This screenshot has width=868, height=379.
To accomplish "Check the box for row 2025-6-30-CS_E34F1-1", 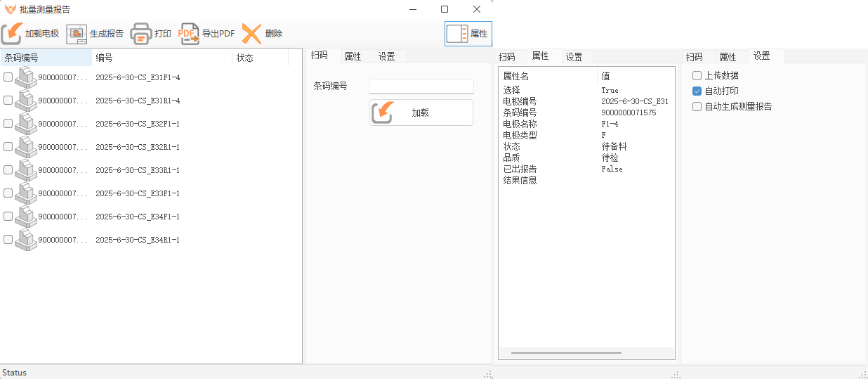I will (x=8, y=217).
